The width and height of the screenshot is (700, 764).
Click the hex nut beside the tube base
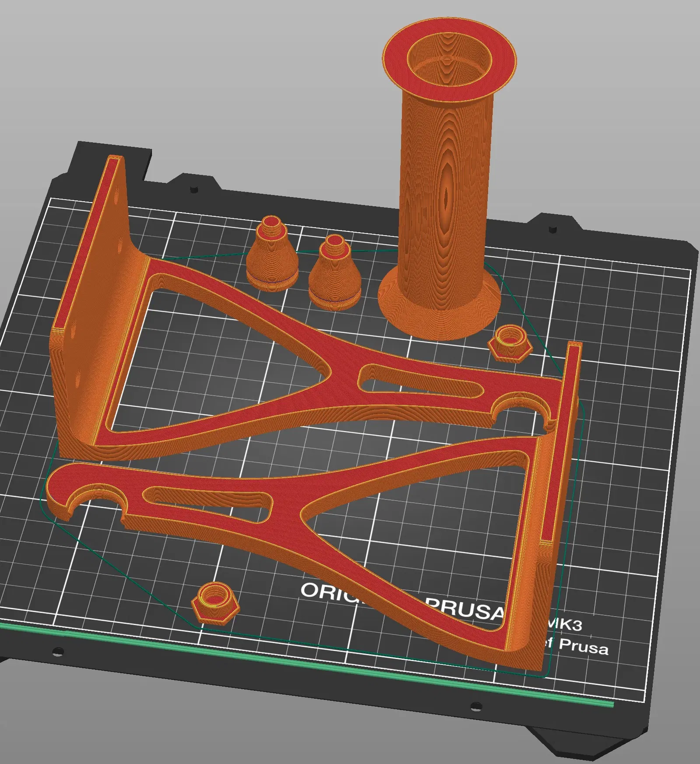510,343
